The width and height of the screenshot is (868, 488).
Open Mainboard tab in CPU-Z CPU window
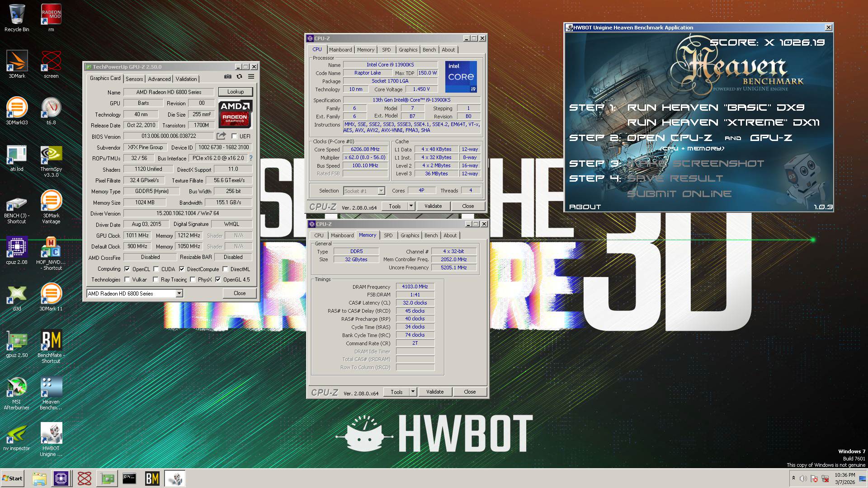click(340, 50)
